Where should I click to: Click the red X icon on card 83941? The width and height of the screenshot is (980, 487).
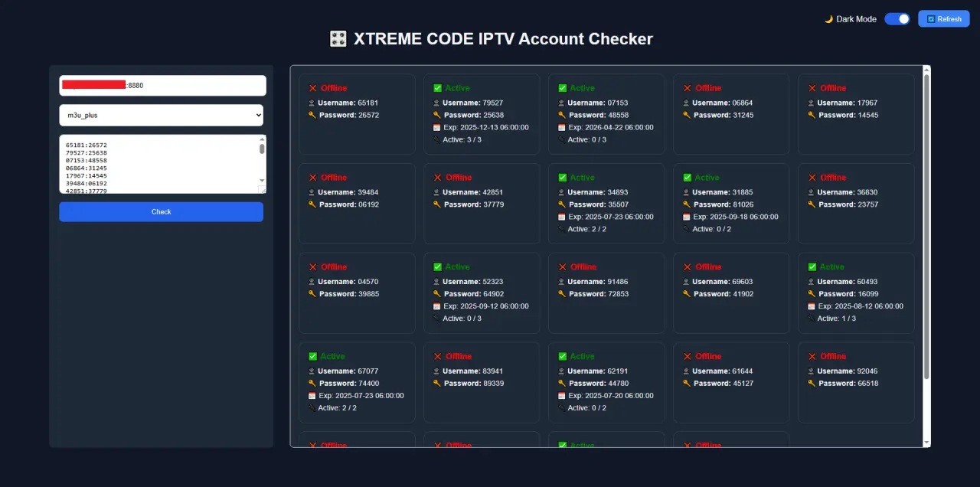point(437,357)
